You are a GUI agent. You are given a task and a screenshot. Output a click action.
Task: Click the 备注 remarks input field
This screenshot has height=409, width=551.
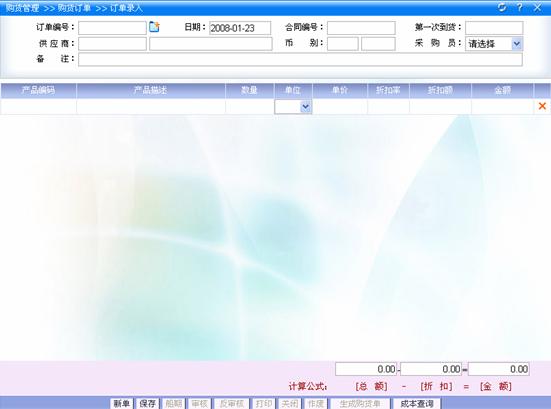pos(300,59)
